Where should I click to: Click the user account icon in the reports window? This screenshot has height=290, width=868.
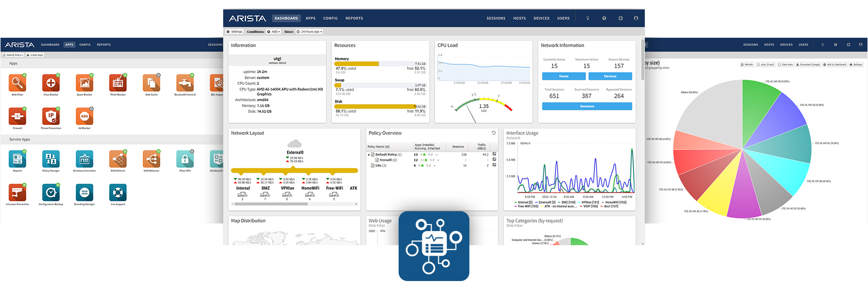[860, 45]
